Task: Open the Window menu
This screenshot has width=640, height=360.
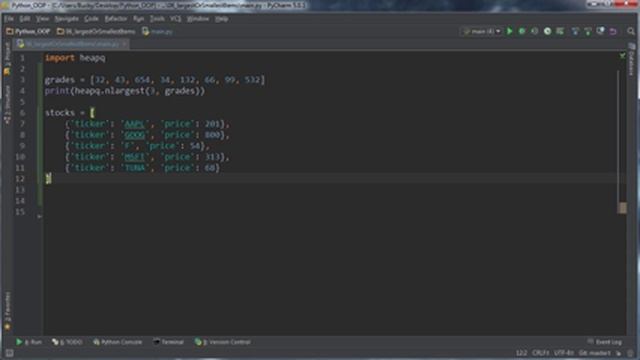Action: point(198,19)
